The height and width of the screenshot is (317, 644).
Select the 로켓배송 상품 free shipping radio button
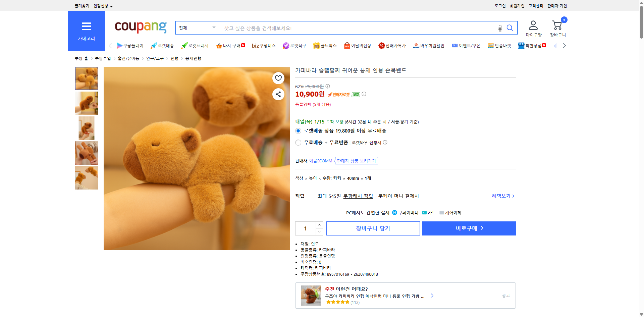[x=298, y=131]
